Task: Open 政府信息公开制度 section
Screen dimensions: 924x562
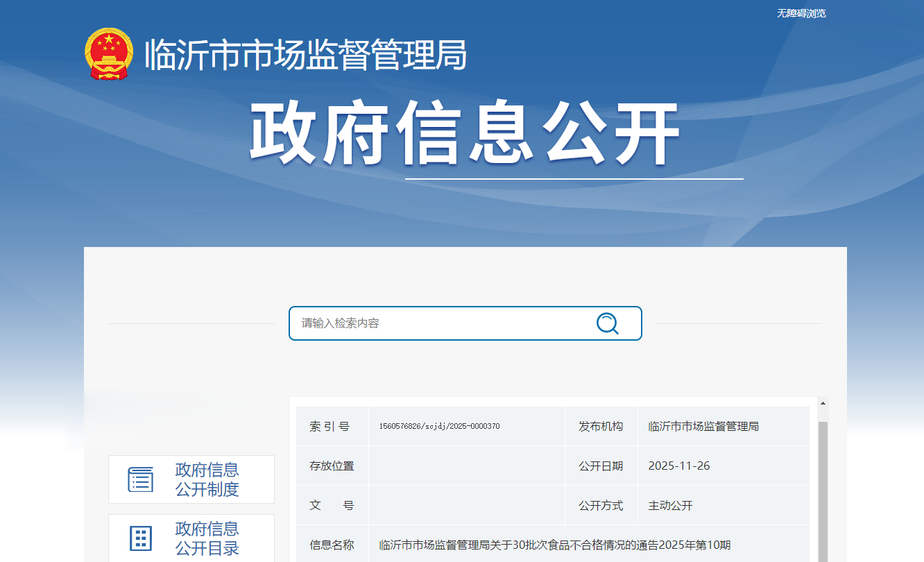Action: coord(191,479)
